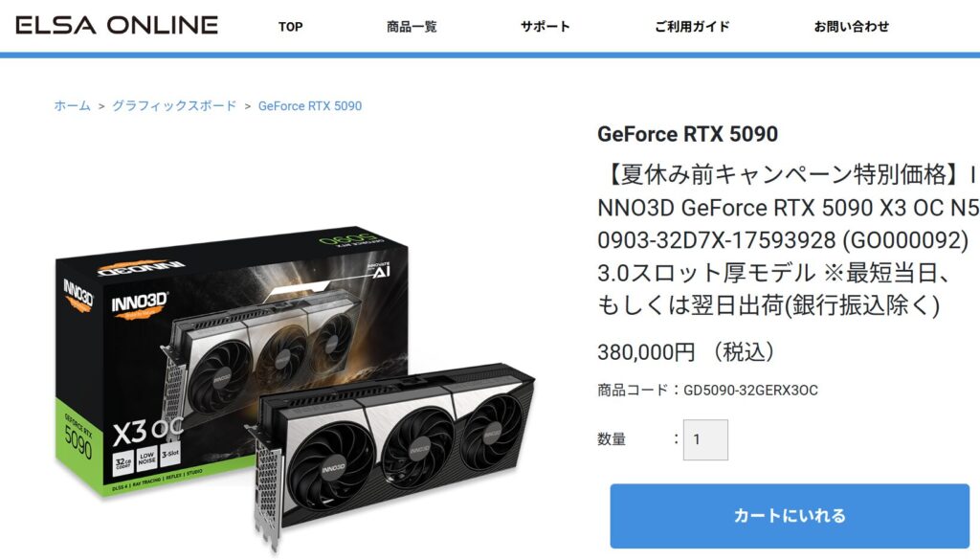The height and width of the screenshot is (560, 980).
Task: Add the item with カートにいれる button
Action: point(790,516)
